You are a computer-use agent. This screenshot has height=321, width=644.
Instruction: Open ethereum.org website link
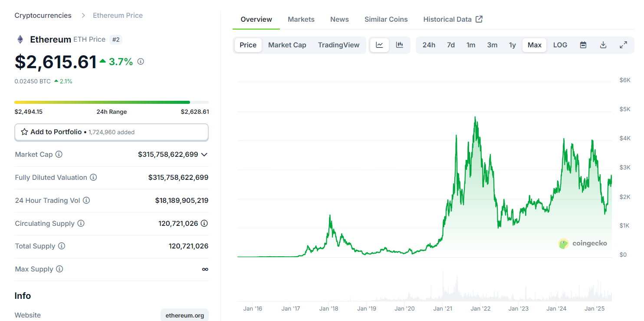(x=184, y=315)
